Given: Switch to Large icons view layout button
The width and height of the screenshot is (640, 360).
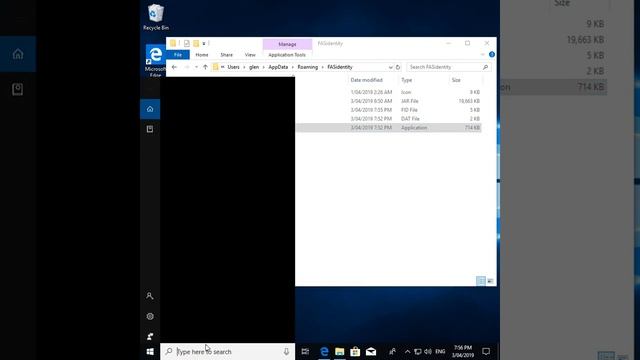Looking at the screenshot, I should click(490, 281).
